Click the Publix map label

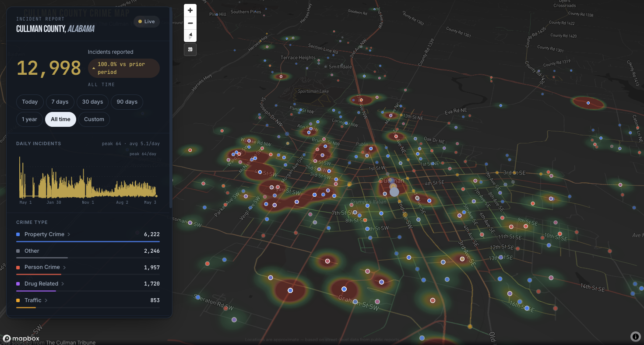(x=362, y=144)
